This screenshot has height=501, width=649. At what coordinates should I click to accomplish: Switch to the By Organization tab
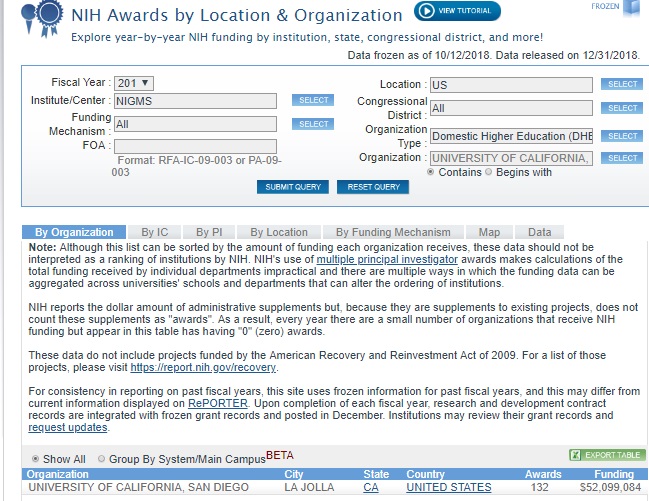click(74, 232)
